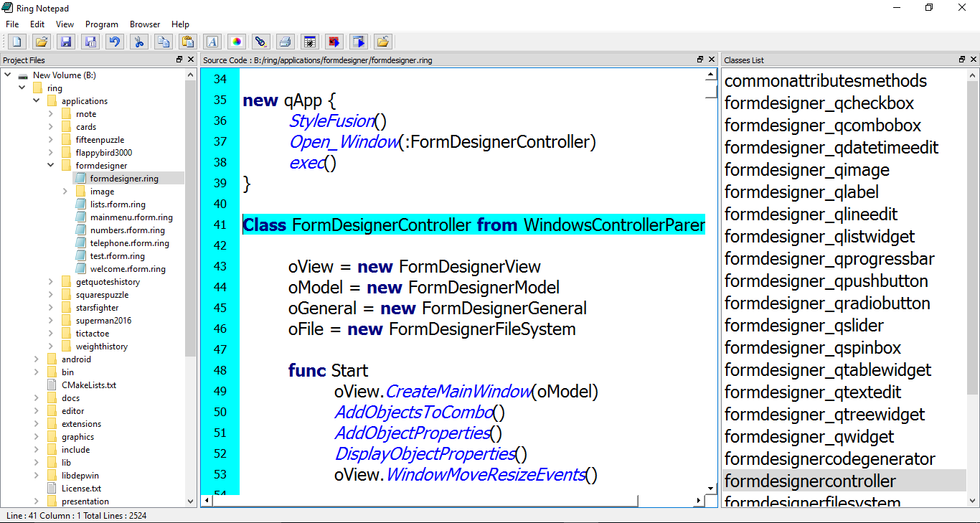
Task: Click the Debug bug toolbar icon
Action: point(309,42)
